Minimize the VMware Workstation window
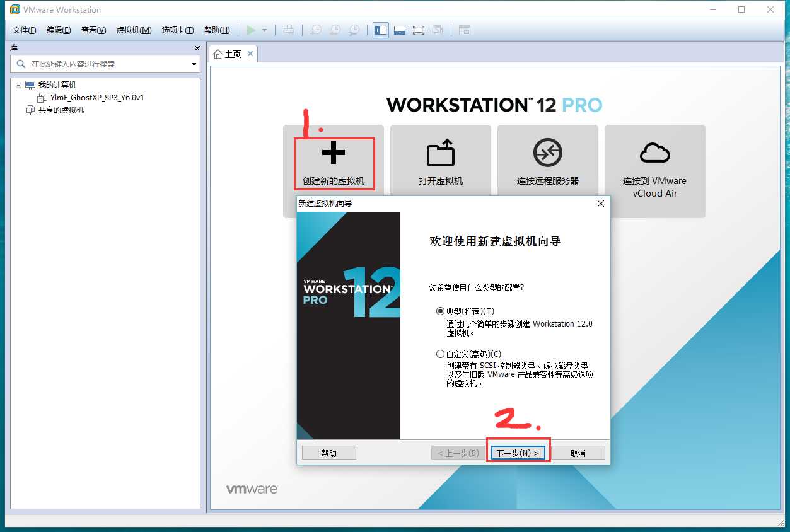 click(x=712, y=9)
